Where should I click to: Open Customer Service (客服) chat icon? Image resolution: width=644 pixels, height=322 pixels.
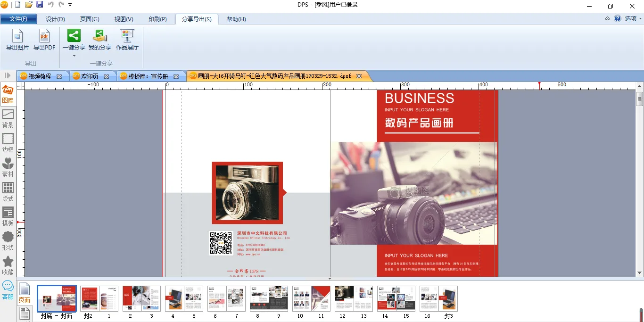point(8,289)
